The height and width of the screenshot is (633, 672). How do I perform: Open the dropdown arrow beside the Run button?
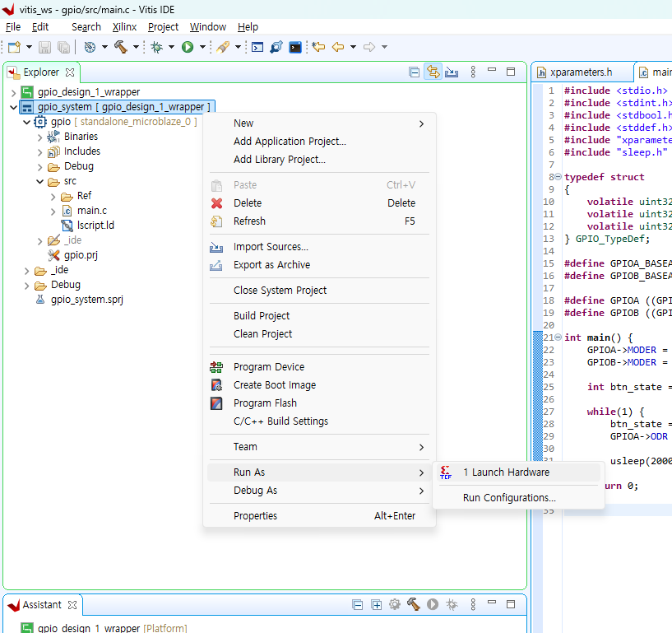pyautogui.click(x=202, y=48)
